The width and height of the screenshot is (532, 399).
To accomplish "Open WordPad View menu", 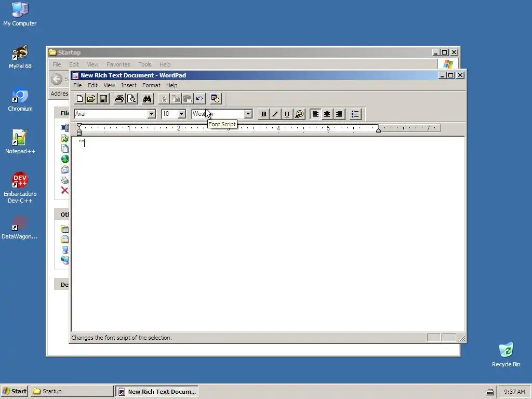I will tap(109, 86).
